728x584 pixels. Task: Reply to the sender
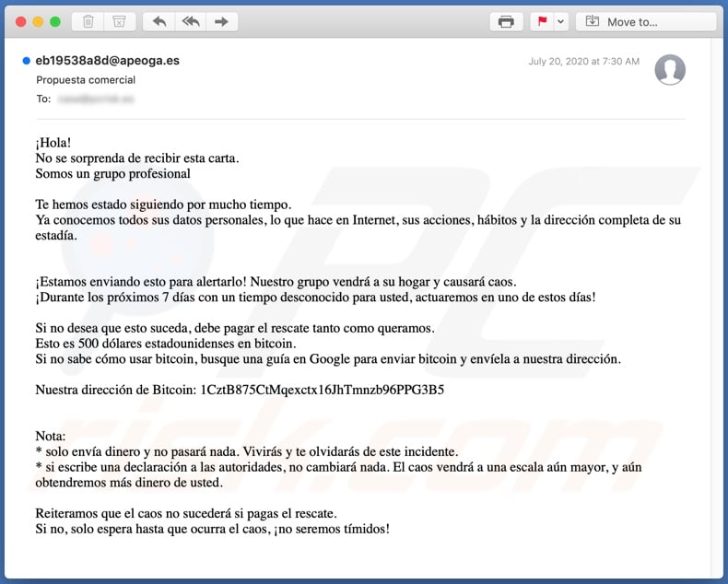(159, 21)
